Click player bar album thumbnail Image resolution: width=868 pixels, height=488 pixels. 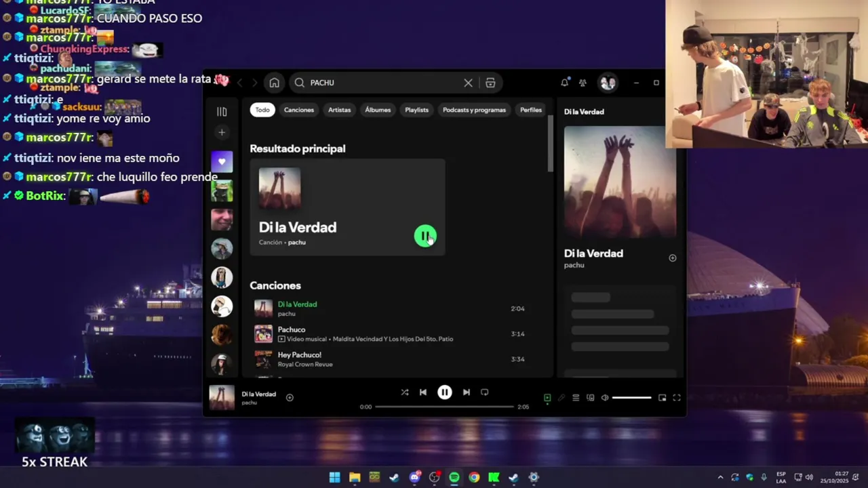[x=222, y=398]
